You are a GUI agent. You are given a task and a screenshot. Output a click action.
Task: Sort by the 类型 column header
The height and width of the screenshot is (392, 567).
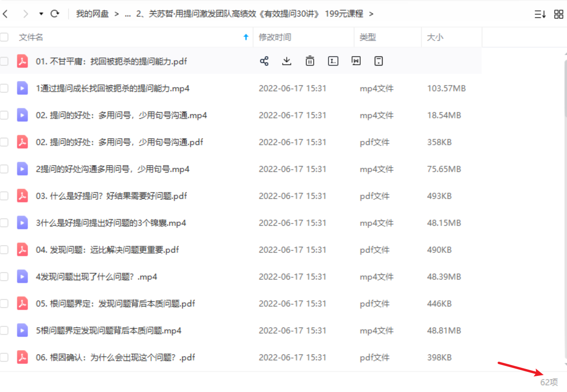(368, 37)
